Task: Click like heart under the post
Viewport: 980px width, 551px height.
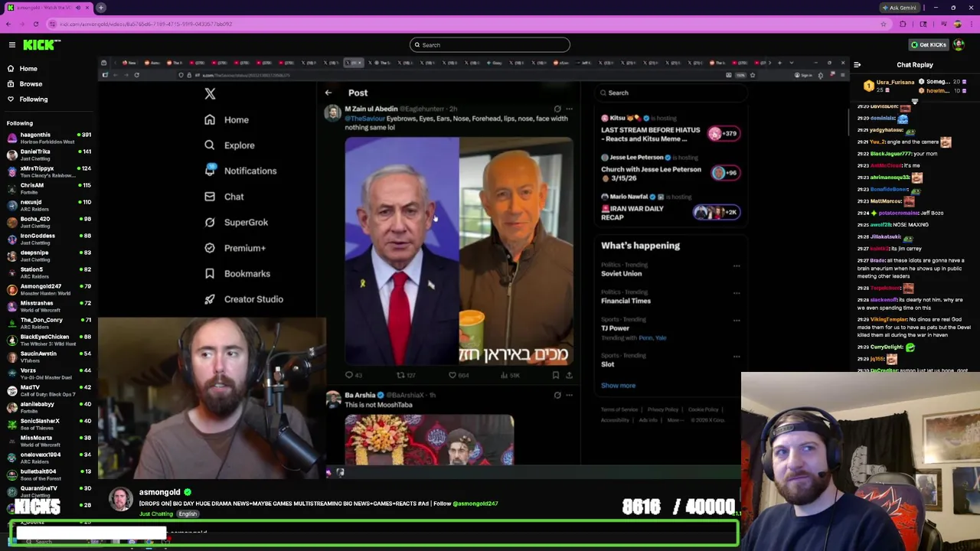Action: click(452, 375)
